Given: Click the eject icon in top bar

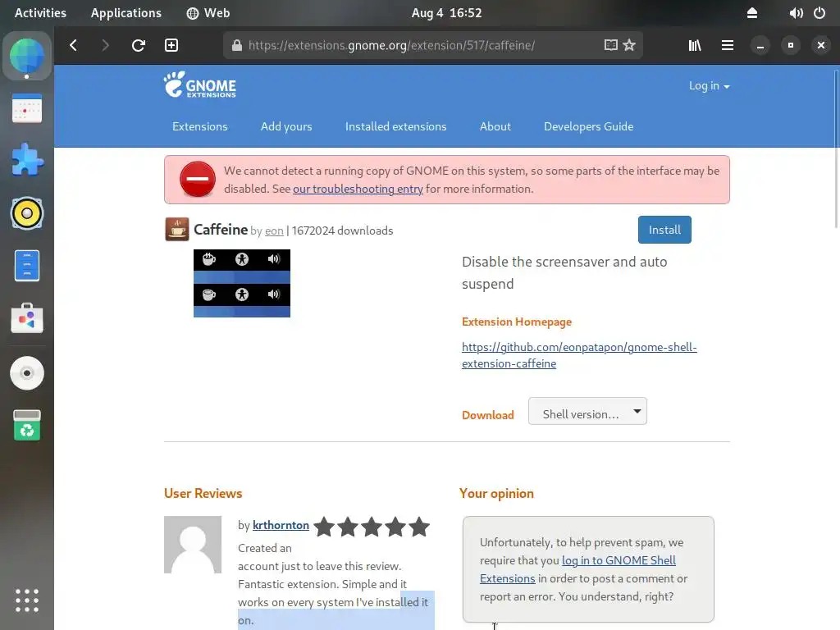Looking at the screenshot, I should point(752,13).
